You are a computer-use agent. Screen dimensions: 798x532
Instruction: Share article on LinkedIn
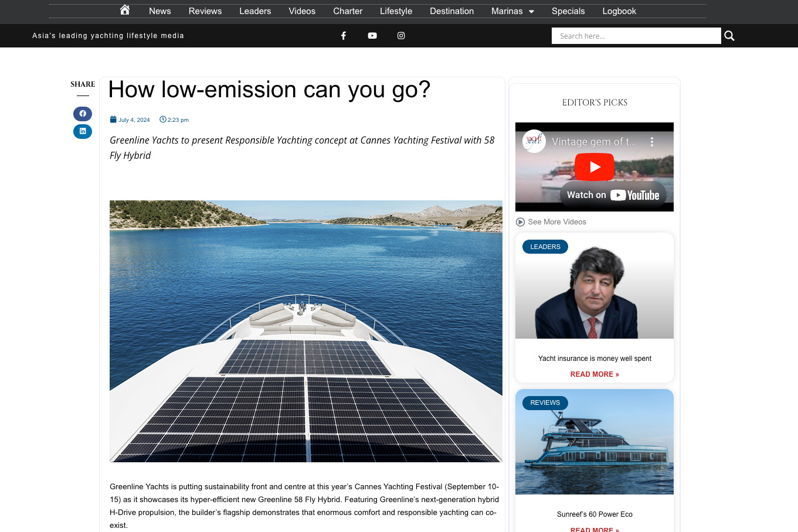pyautogui.click(x=83, y=131)
